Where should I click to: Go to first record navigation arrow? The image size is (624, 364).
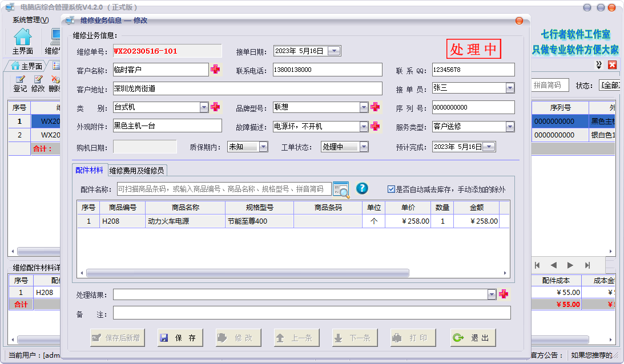click(537, 265)
